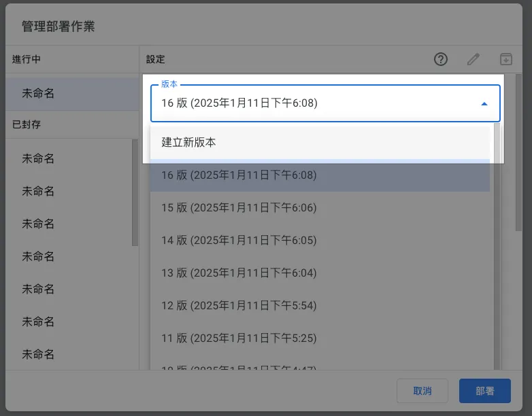Open the help question mark icon
The height and width of the screenshot is (416, 532).
coord(441,59)
